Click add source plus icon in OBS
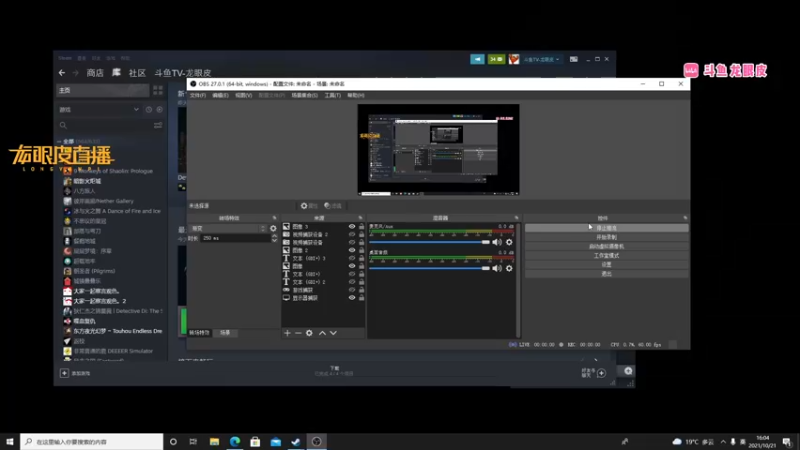Viewport: 800px width, 450px height. point(287,333)
